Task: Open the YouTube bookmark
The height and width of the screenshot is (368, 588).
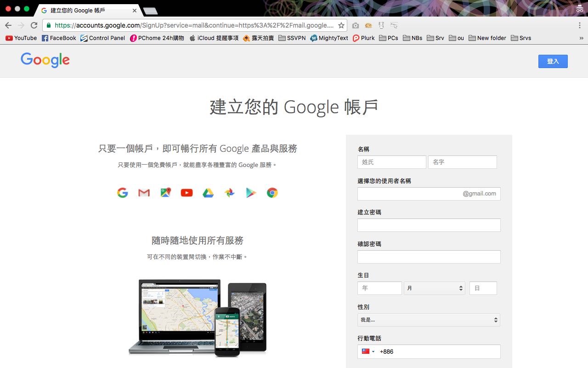Action: [21, 38]
